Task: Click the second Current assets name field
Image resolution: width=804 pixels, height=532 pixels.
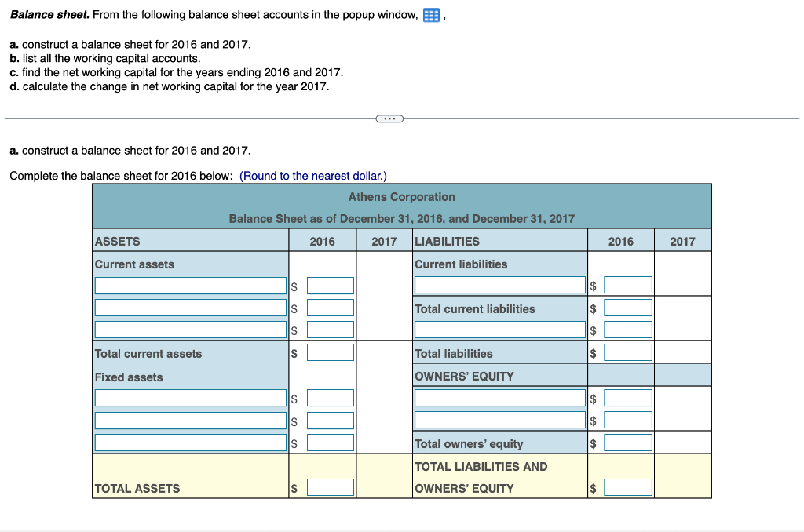Action: [x=188, y=307]
